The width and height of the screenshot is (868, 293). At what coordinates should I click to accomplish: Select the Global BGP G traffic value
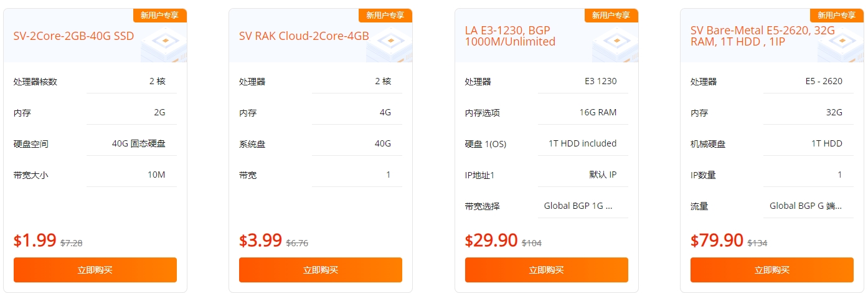(x=806, y=206)
